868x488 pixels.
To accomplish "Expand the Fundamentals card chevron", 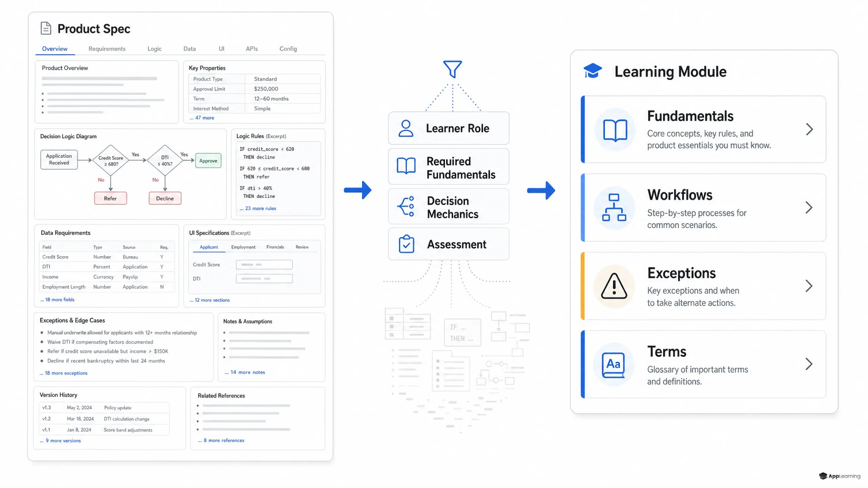I will [x=809, y=130].
